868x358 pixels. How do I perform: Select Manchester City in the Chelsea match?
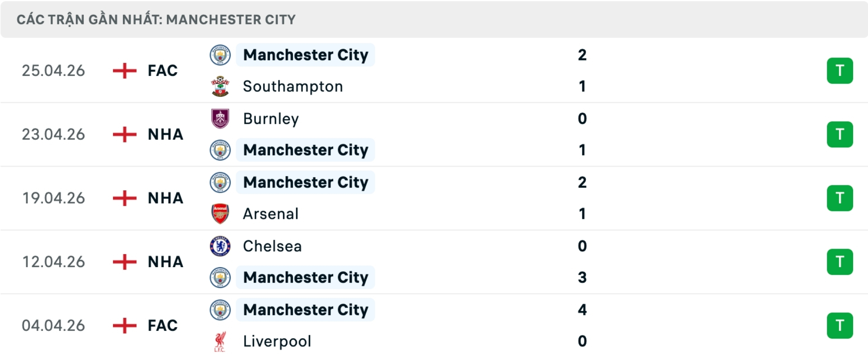(306, 277)
